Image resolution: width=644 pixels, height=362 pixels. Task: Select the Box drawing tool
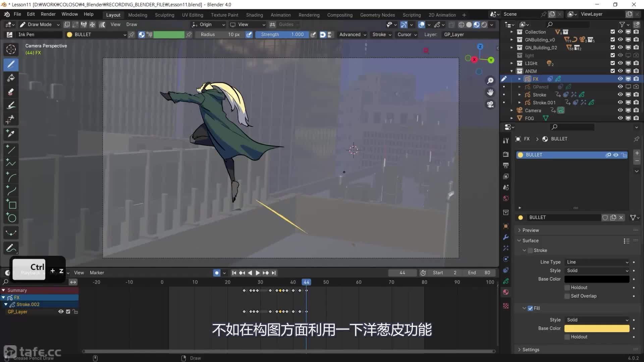pyautogui.click(x=11, y=204)
